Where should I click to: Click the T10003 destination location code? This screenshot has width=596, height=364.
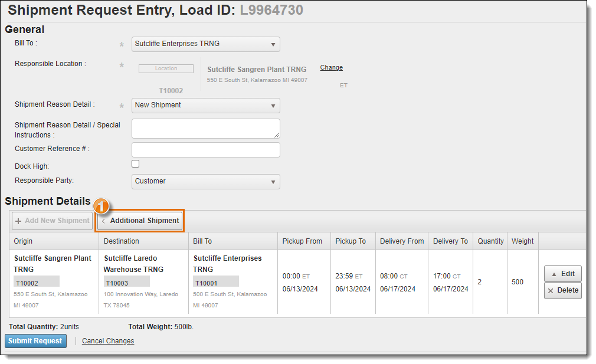tap(117, 283)
